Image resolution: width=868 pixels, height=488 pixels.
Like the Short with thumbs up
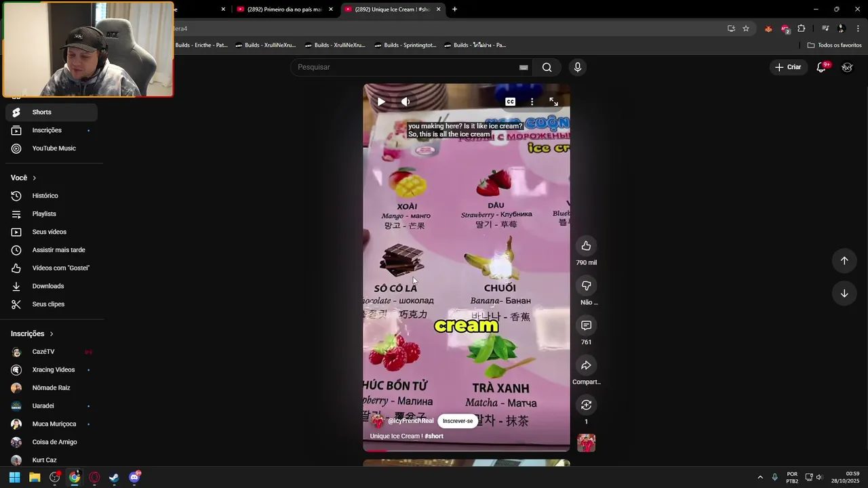[x=586, y=246]
